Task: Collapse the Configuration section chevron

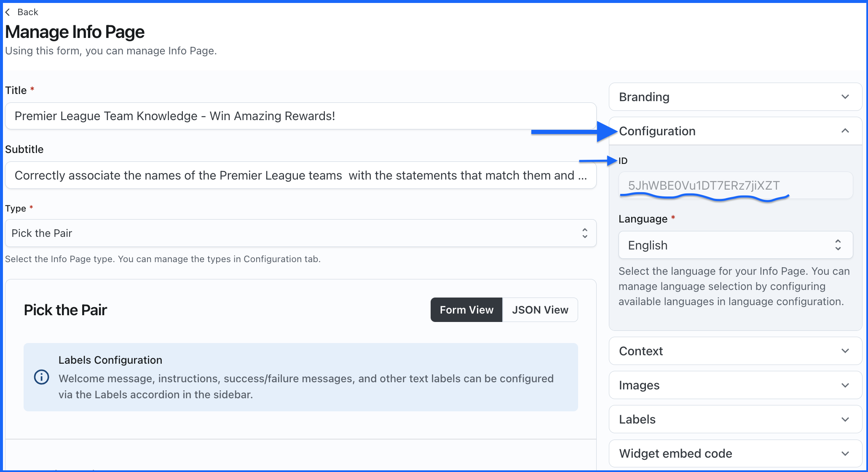Action: tap(845, 131)
